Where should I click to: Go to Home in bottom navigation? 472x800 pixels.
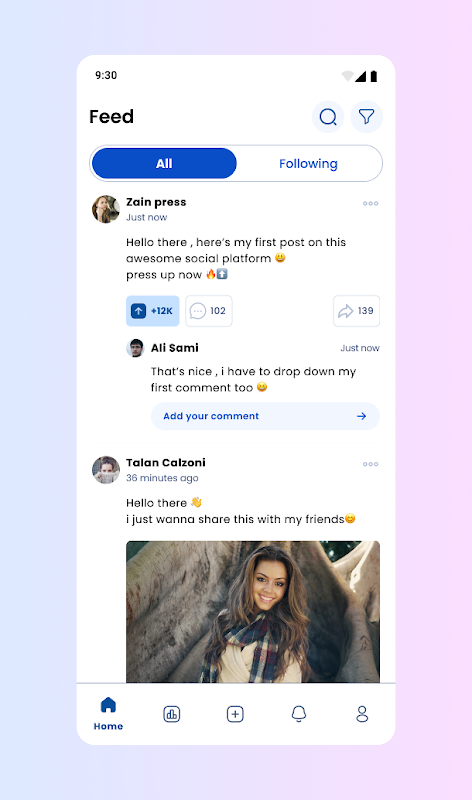click(108, 714)
